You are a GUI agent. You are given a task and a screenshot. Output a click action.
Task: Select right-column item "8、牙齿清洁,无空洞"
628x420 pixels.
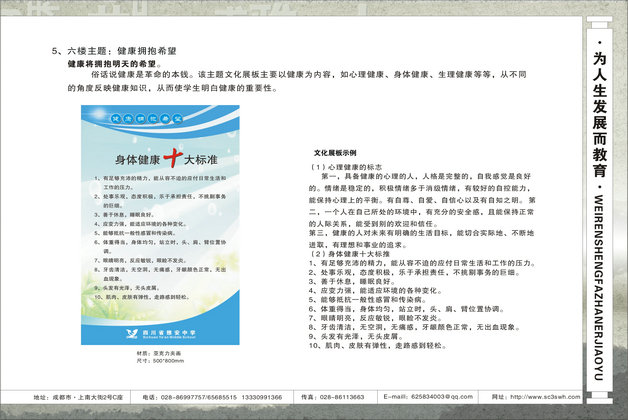point(415,327)
